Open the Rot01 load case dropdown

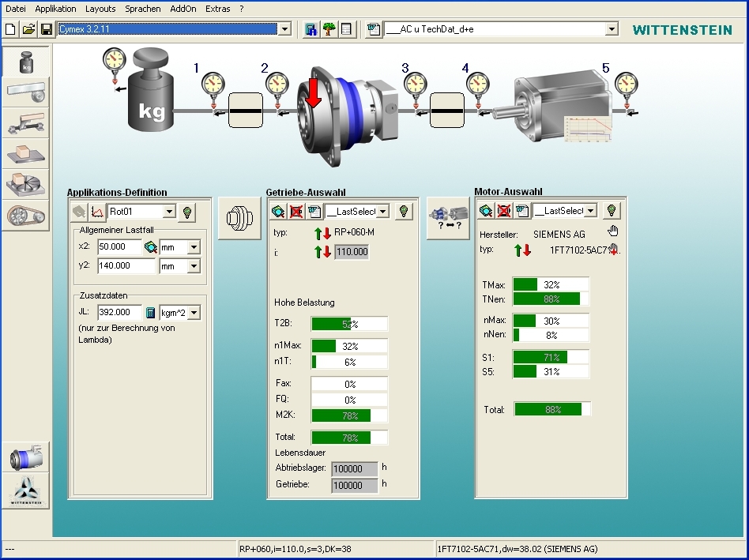pos(169,212)
